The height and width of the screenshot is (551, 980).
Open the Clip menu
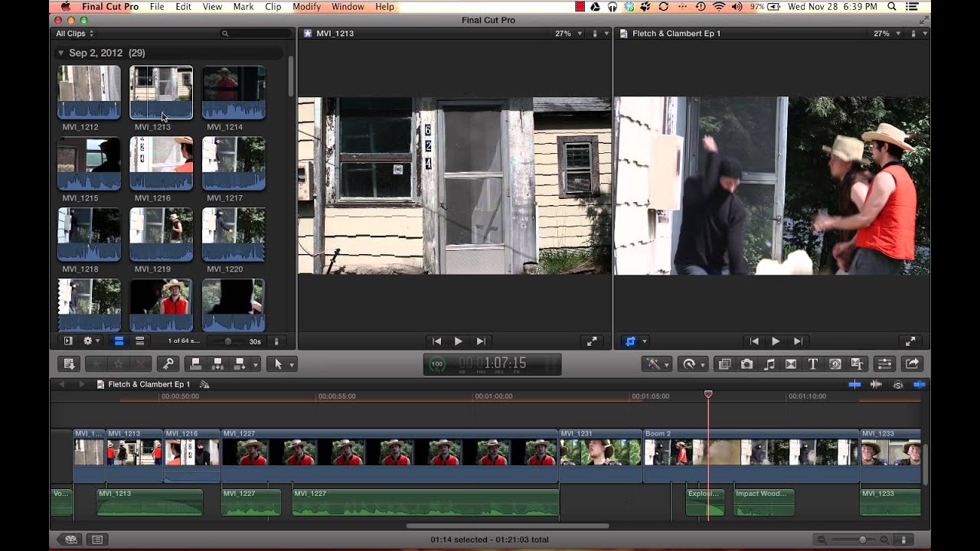(x=273, y=7)
